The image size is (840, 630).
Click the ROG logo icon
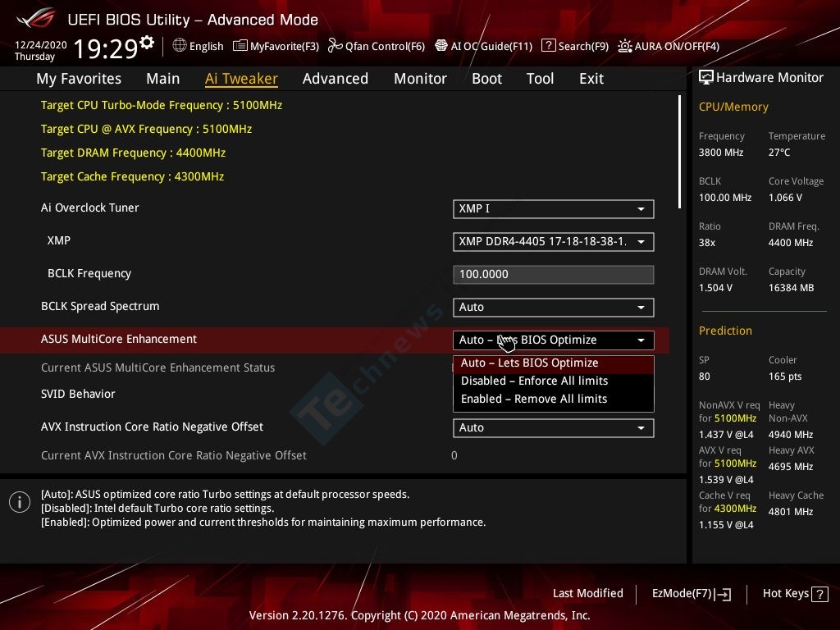point(36,18)
